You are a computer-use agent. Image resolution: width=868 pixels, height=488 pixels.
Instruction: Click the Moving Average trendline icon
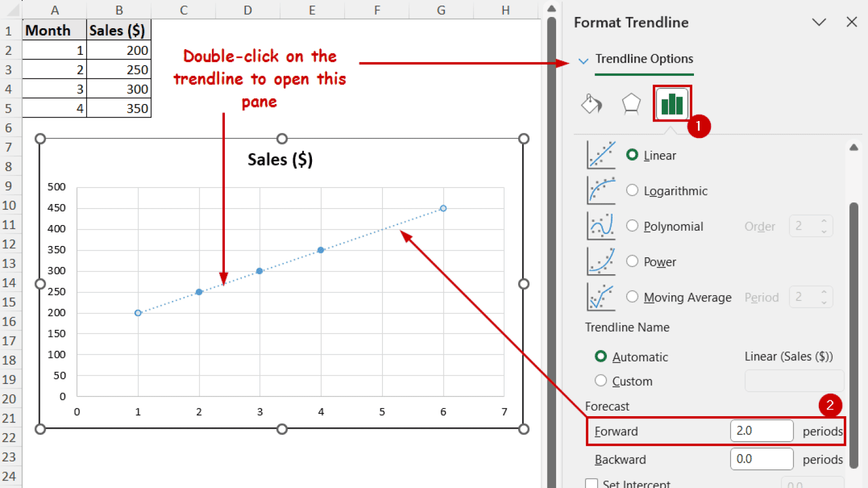[x=601, y=297]
